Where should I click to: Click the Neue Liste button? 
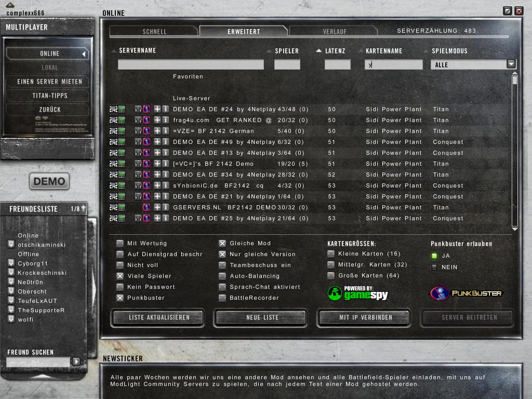(262, 317)
